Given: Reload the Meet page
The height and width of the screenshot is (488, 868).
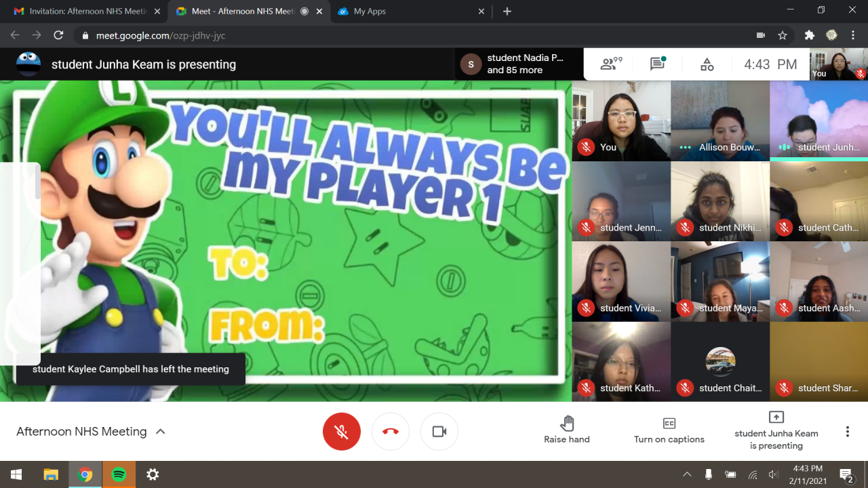Looking at the screenshot, I should (x=58, y=35).
